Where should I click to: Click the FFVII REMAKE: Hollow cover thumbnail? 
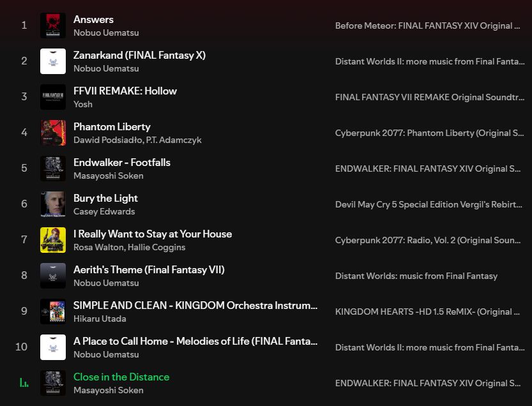[53, 97]
